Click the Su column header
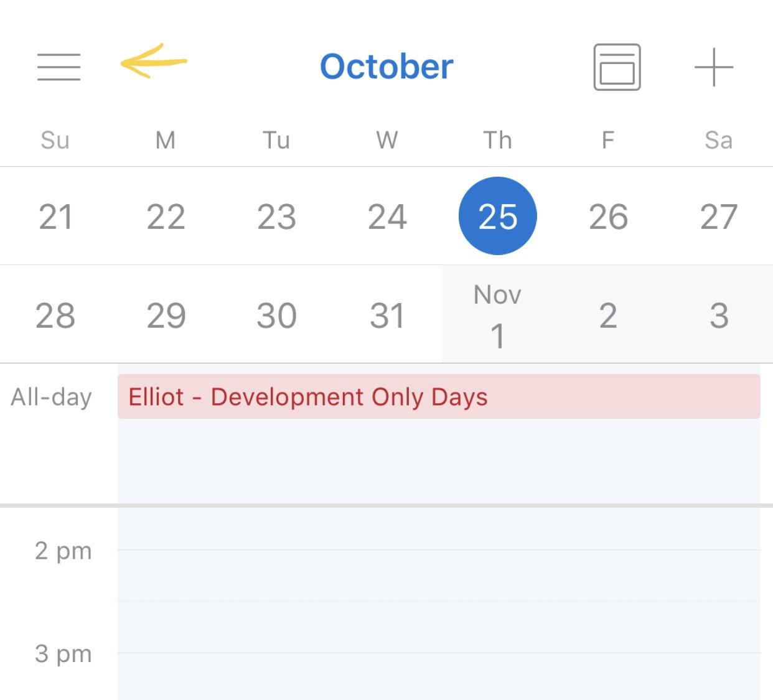773x700 pixels. 56,140
